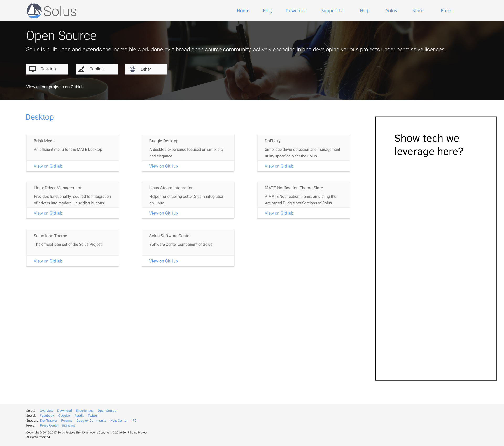
Task: Open the Blog nav item
Action: tap(267, 11)
